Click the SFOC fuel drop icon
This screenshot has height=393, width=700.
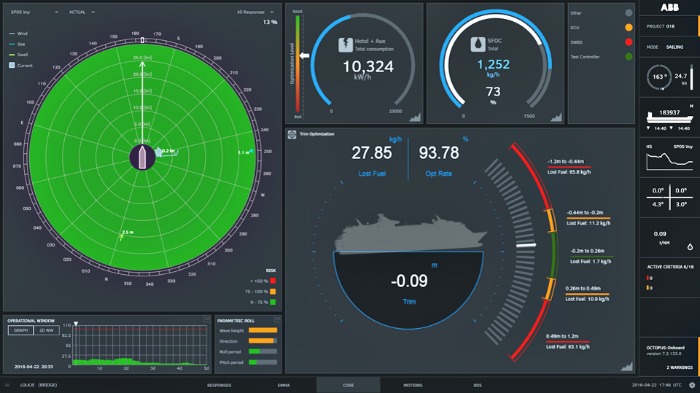[478, 44]
